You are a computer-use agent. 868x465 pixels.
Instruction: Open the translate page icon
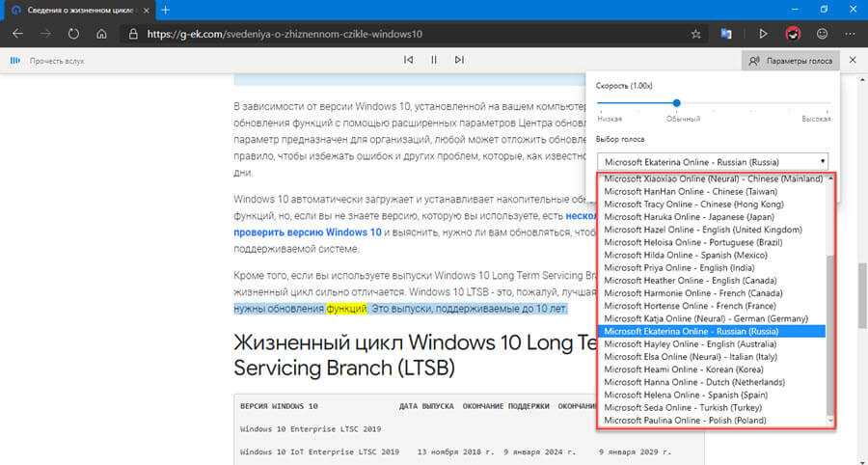coord(726,34)
